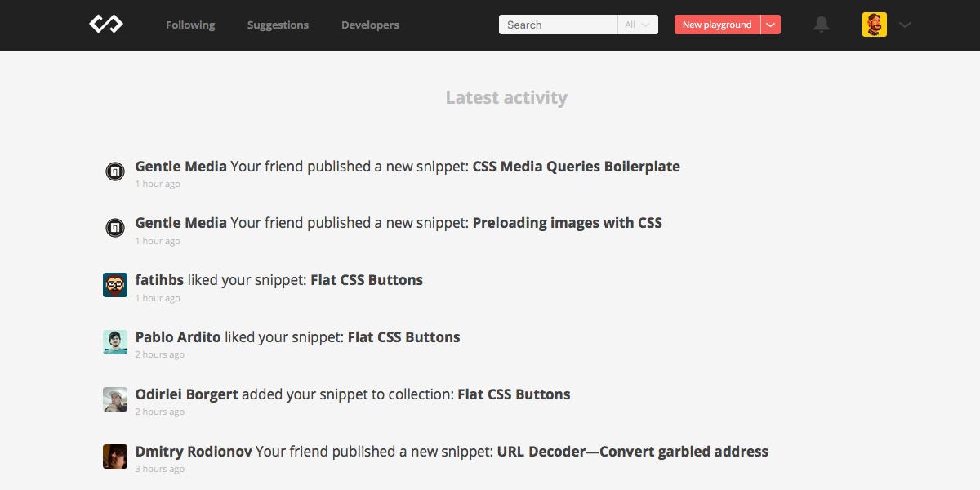
Task: Open the Suggestions page
Action: [278, 24]
